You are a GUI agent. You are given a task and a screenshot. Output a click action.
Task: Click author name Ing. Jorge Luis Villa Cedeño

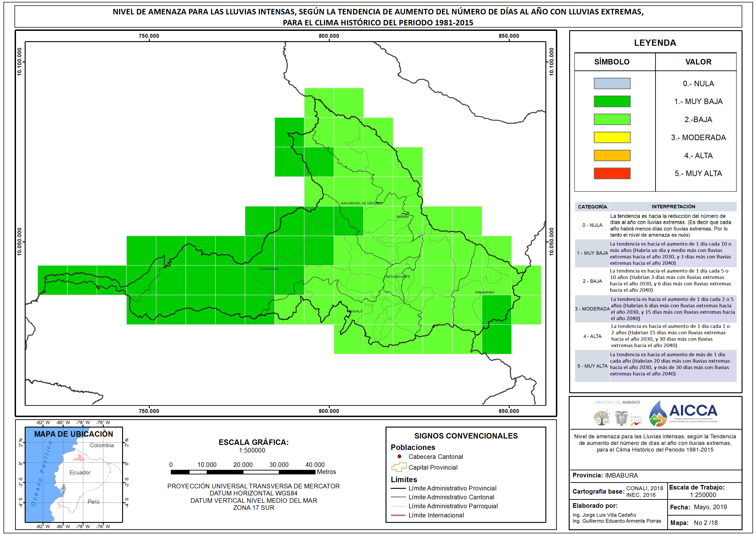tap(604, 515)
